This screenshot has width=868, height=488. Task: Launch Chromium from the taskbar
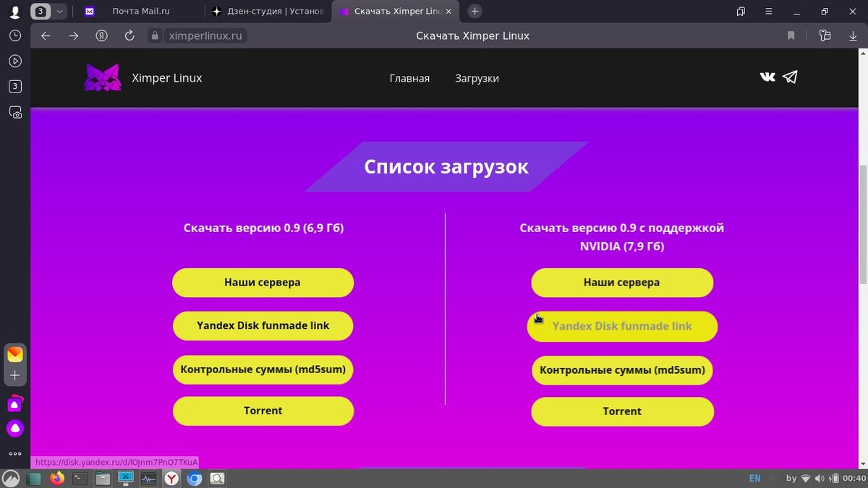(194, 478)
